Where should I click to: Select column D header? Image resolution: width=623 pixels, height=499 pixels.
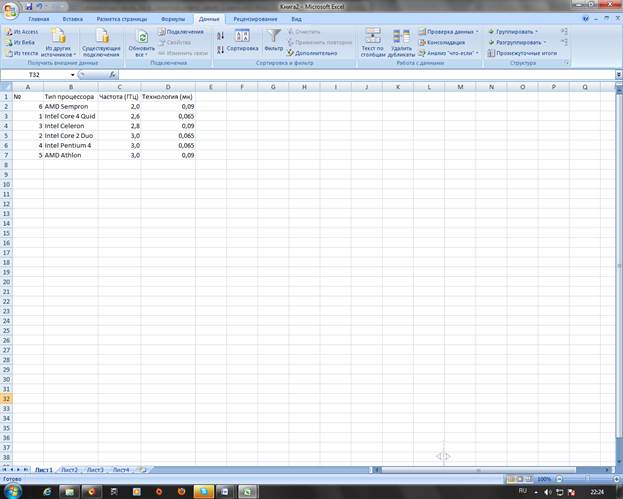pos(168,87)
